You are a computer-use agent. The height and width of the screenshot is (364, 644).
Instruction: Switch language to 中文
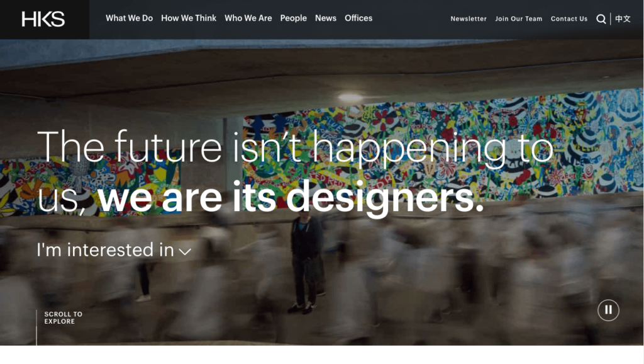click(623, 19)
